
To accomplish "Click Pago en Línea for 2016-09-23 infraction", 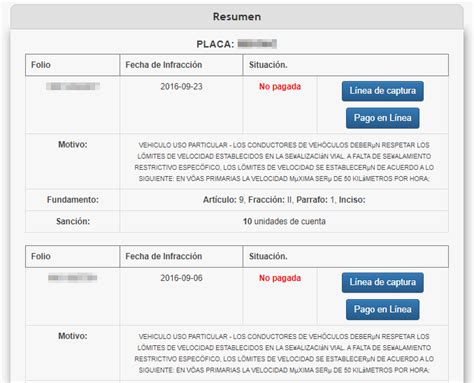I will 382,118.
